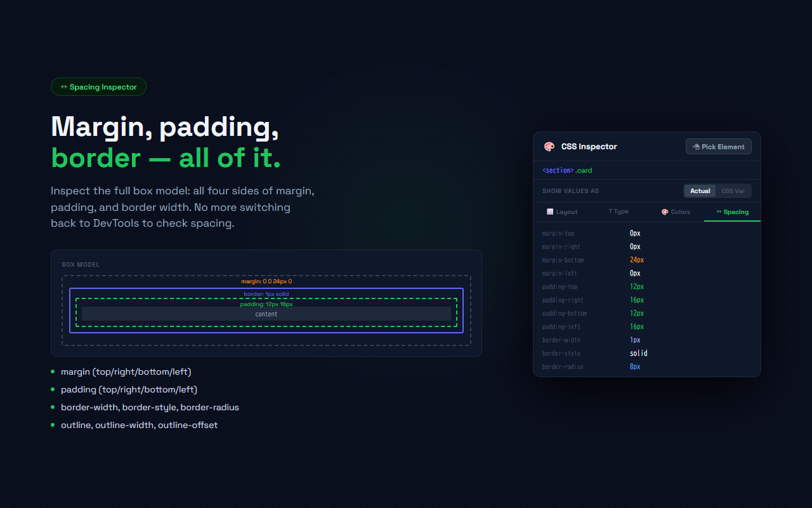The width and height of the screenshot is (812, 508).
Task: Switch to the Spacing tab
Action: 732,212
